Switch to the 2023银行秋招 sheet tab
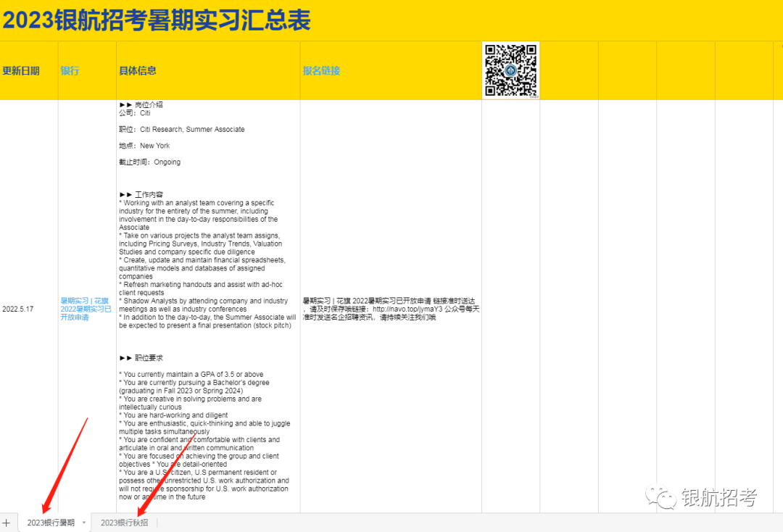Screen dimensions: 783x532 (125, 523)
